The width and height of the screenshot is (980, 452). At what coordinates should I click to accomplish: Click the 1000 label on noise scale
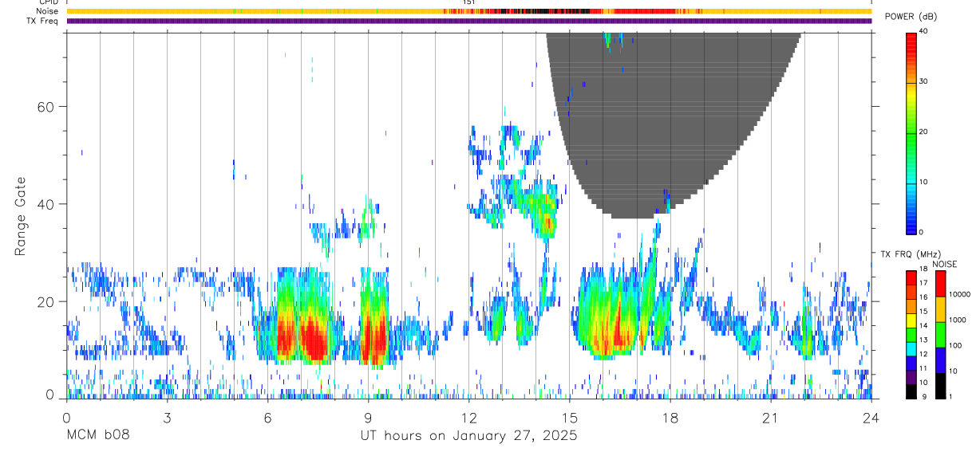pyautogui.click(x=958, y=320)
